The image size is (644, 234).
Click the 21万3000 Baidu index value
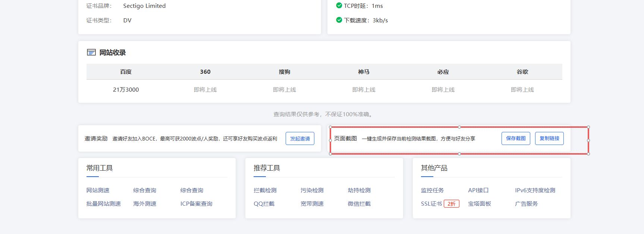point(126,90)
